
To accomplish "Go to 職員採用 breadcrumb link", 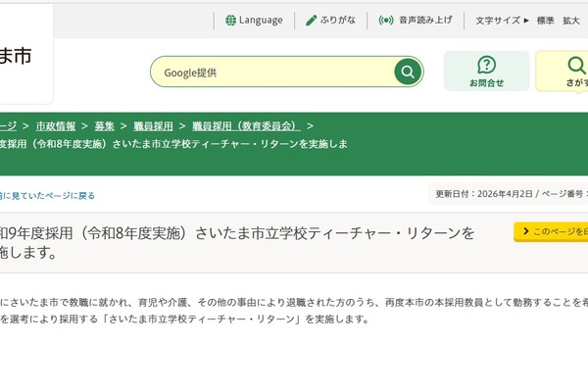I will [153, 126].
